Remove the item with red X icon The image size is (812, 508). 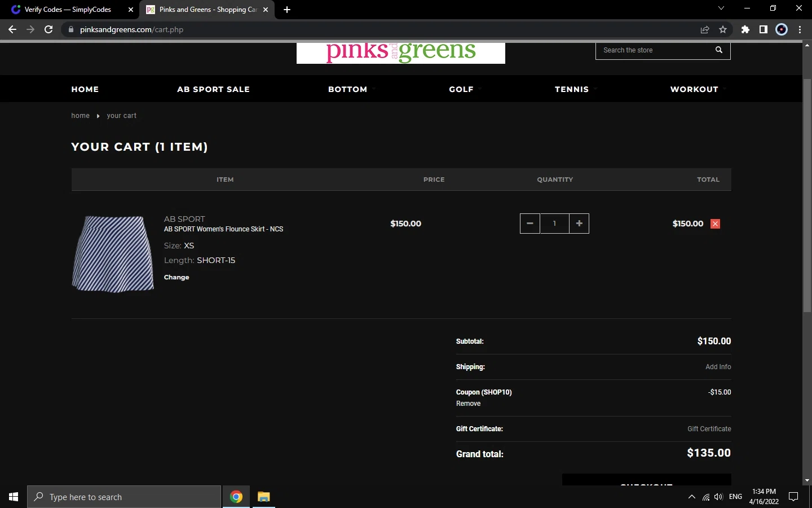point(715,224)
